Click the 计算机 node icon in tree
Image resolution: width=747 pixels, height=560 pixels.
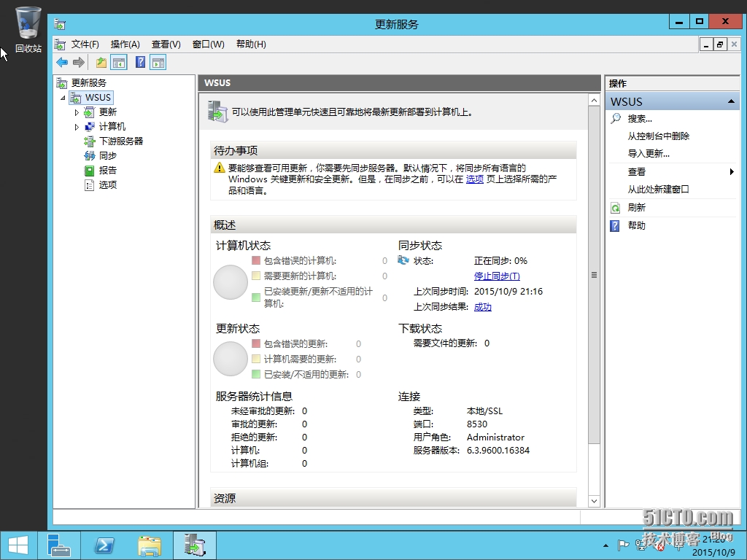pos(89,127)
